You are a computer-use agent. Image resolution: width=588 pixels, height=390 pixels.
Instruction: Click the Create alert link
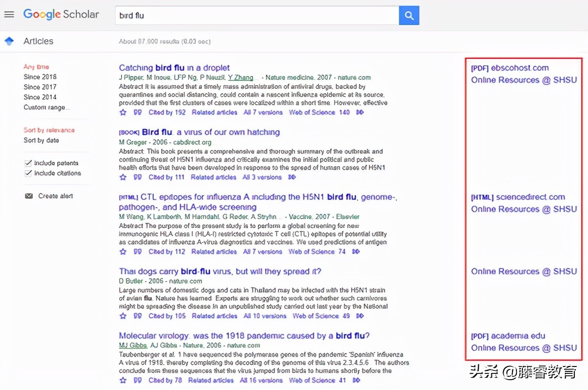(x=55, y=196)
